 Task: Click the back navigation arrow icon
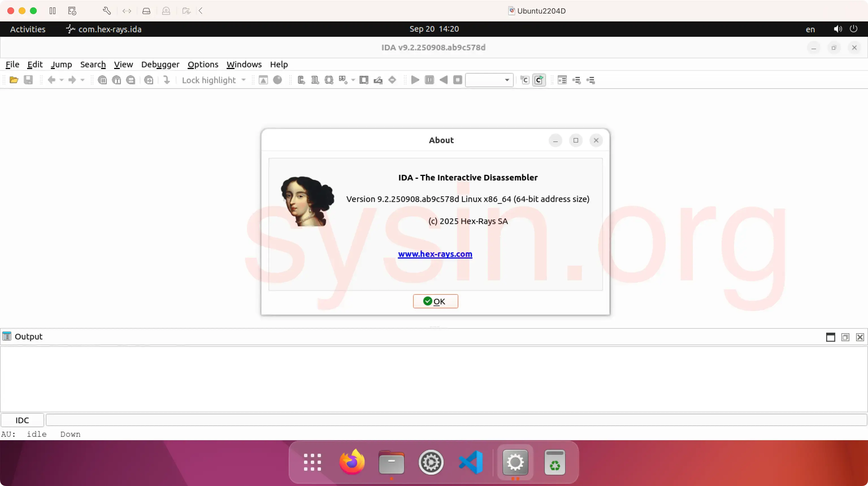[51, 80]
